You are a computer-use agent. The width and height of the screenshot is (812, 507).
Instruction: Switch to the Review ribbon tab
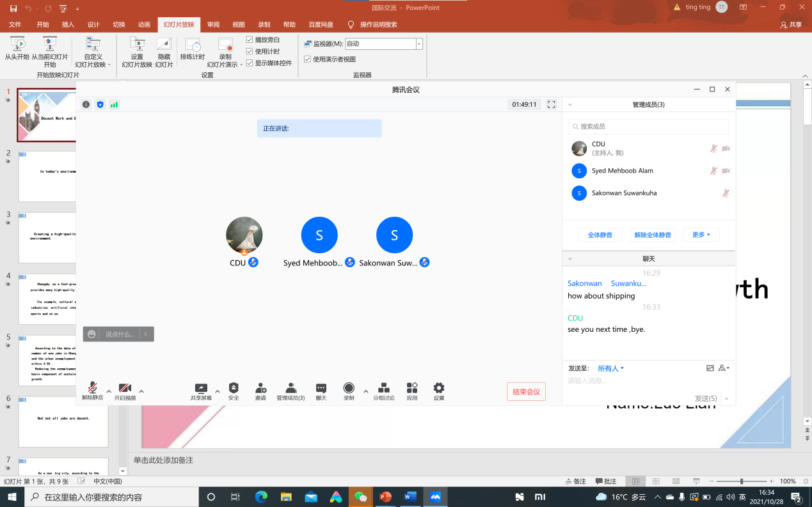coord(213,24)
